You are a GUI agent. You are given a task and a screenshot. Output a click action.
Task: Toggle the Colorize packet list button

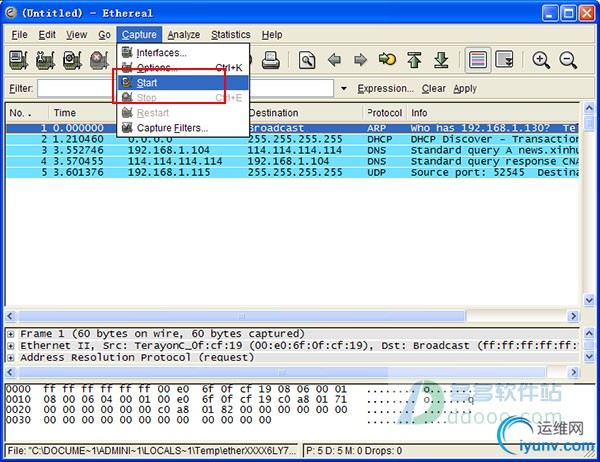(478, 60)
